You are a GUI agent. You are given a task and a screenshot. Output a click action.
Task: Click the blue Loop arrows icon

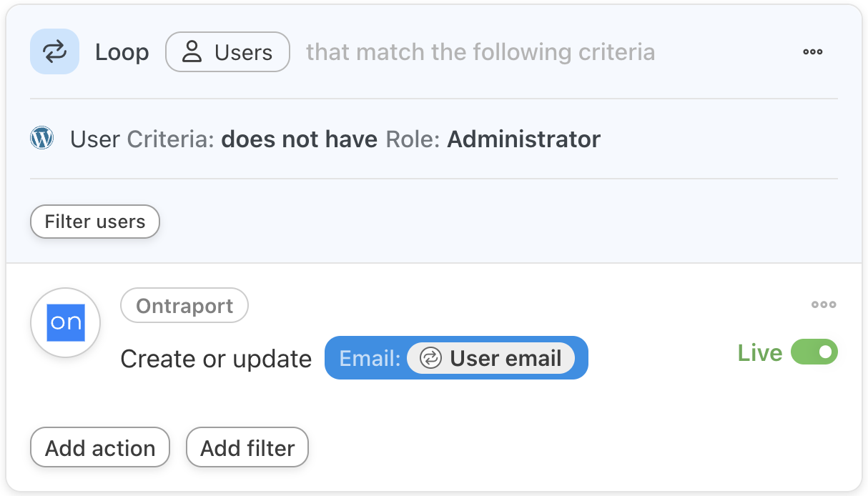pyautogui.click(x=54, y=51)
